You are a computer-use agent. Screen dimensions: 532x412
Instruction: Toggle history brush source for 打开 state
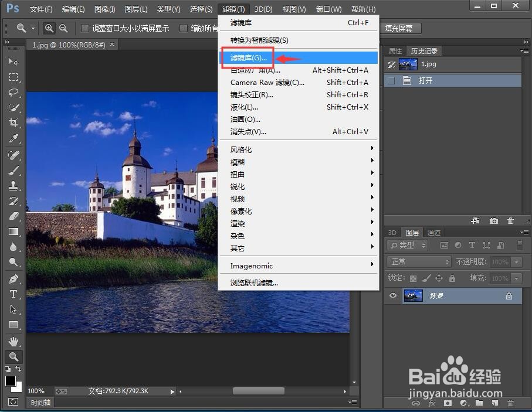click(391, 81)
